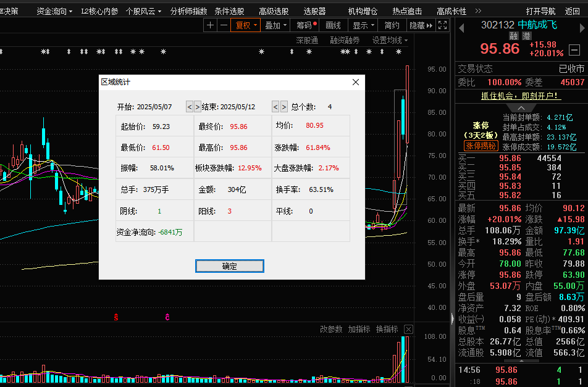Click the start date back arrow
Image resolution: width=588 pixels, height=387 pixels.
point(190,107)
